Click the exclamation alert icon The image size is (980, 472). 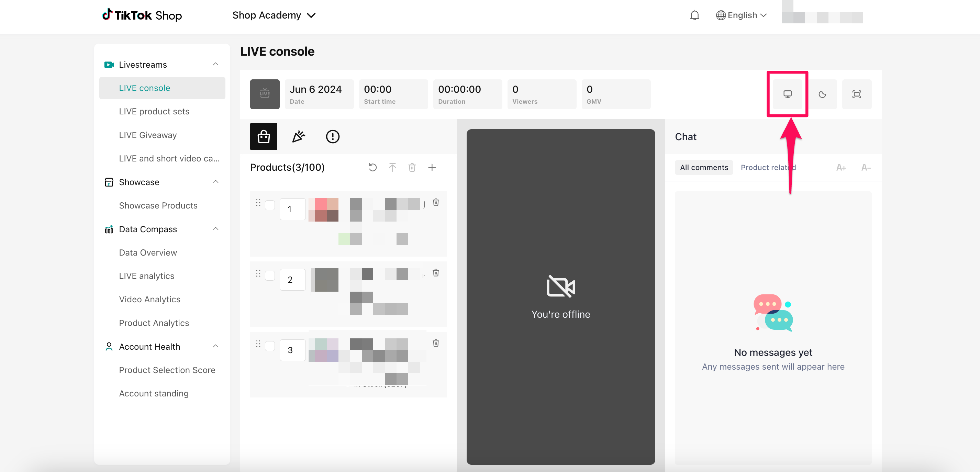(333, 136)
